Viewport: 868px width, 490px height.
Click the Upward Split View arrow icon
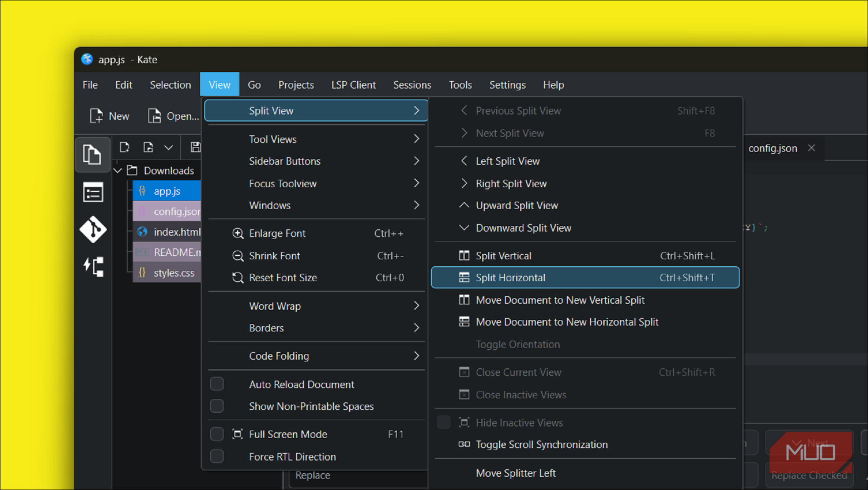click(x=464, y=205)
